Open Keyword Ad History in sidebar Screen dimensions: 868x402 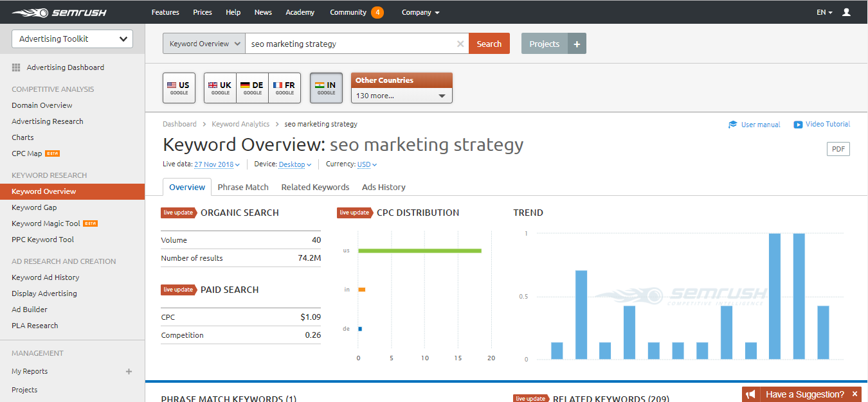(45, 277)
